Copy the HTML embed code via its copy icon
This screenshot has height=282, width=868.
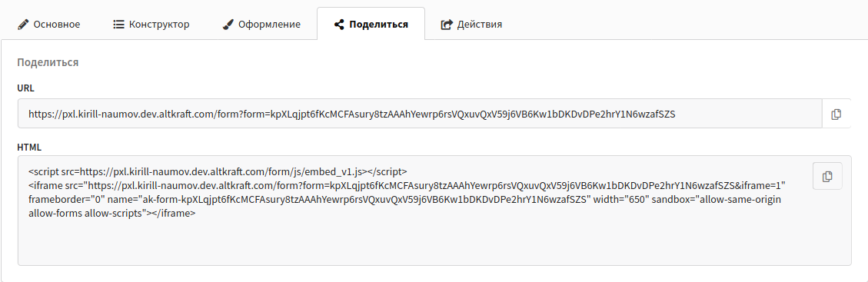(827, 177)
